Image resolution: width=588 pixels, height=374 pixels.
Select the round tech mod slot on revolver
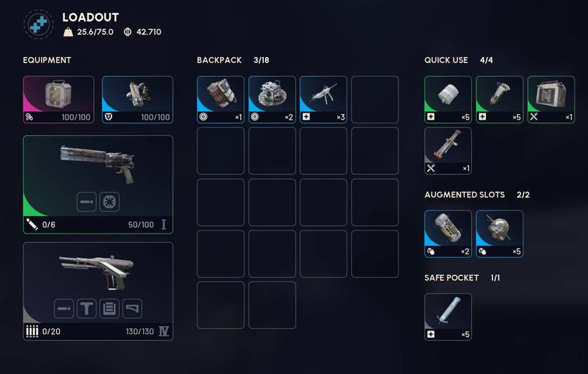click(x=110, y=202)
